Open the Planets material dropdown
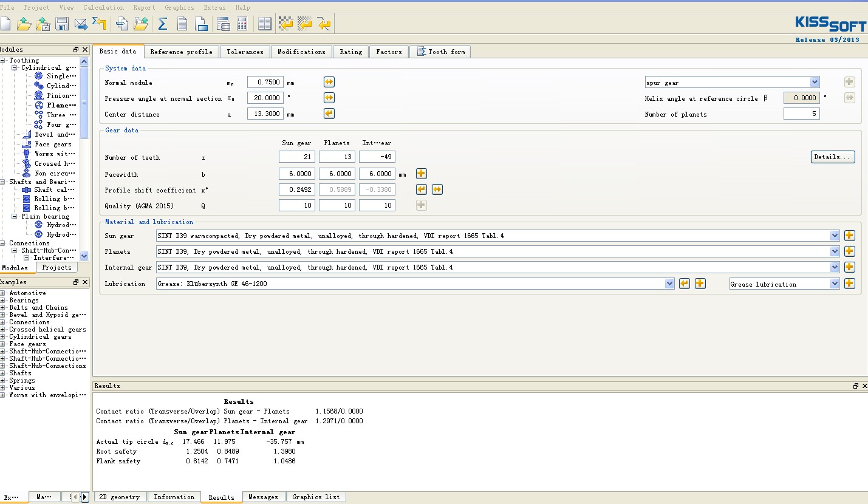868x504 pixels. click(835, 251)
